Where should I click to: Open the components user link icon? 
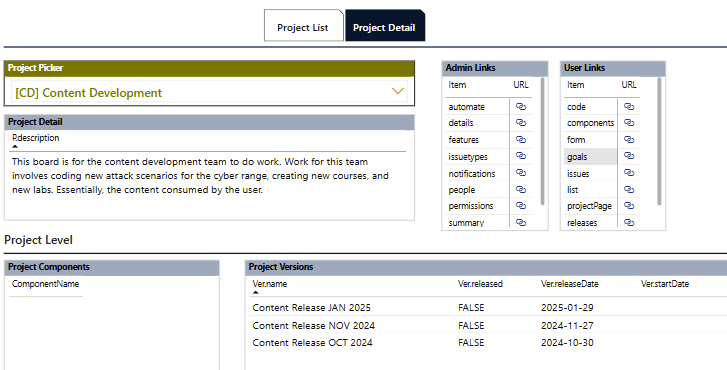pyautogui.click(x=629, y=123)
